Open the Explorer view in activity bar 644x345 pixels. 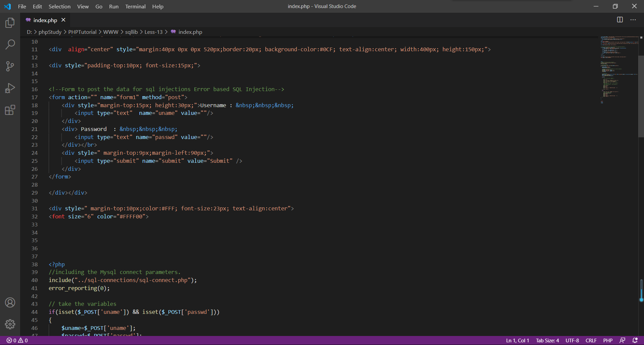(x=10, y=23)
